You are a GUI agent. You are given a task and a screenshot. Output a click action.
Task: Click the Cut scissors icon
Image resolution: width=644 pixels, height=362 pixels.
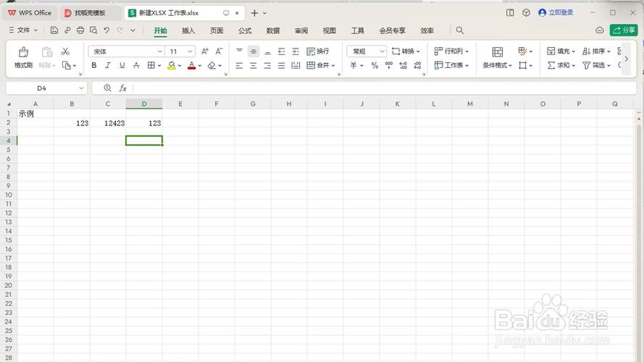[65, 51]
